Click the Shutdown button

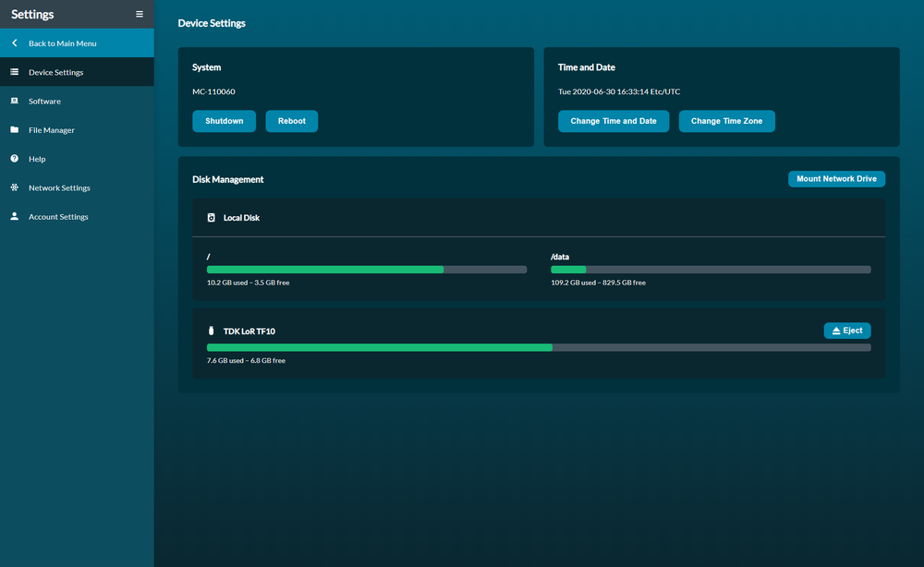point(224,121)
